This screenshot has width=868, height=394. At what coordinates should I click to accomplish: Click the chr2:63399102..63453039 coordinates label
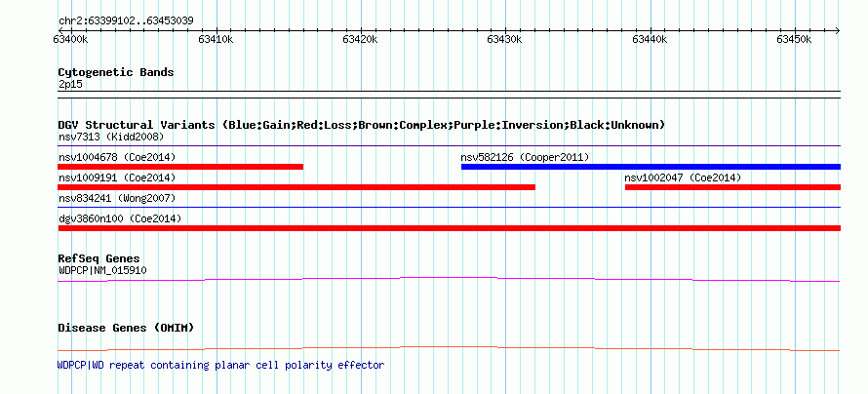(x=126, y=21)
